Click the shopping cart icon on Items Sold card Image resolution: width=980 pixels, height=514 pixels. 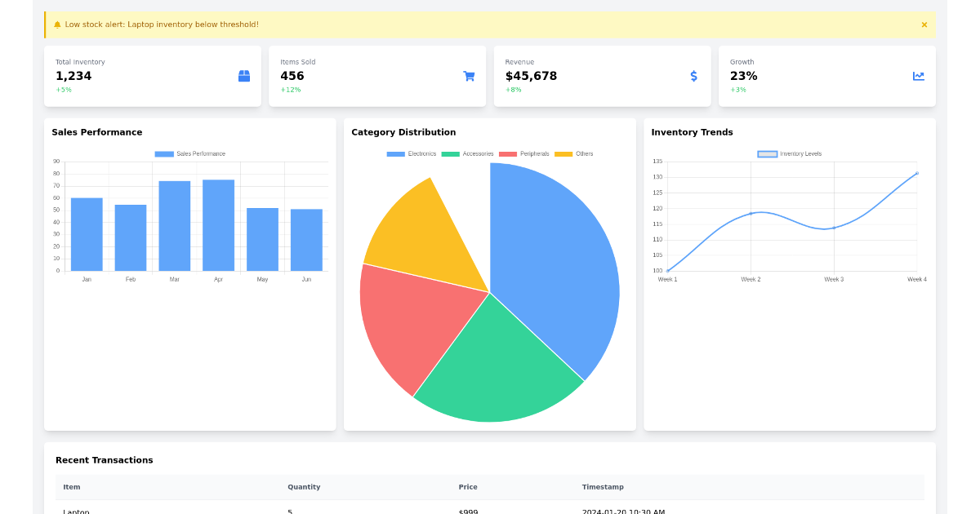point(469,76)
